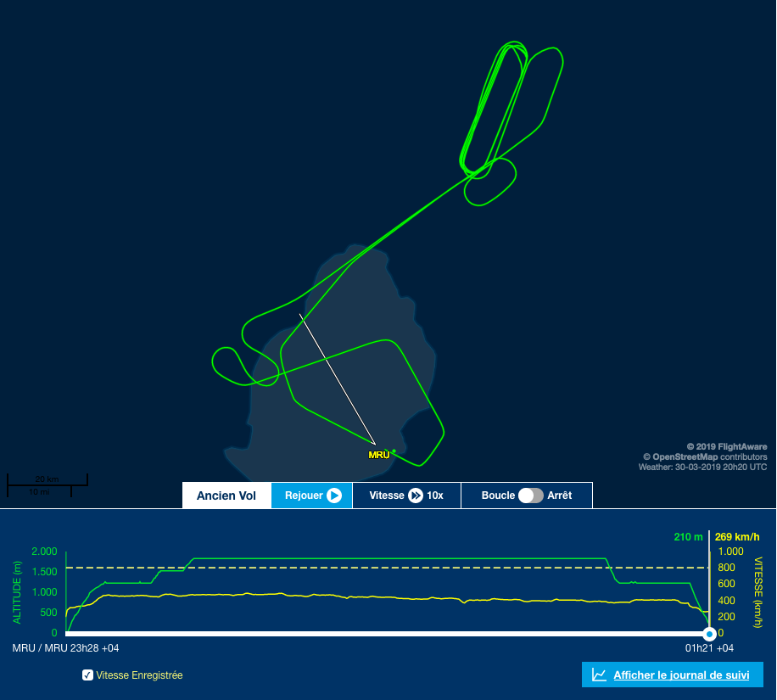Click the chart icon beside Afficher le journal

[599, 675]
